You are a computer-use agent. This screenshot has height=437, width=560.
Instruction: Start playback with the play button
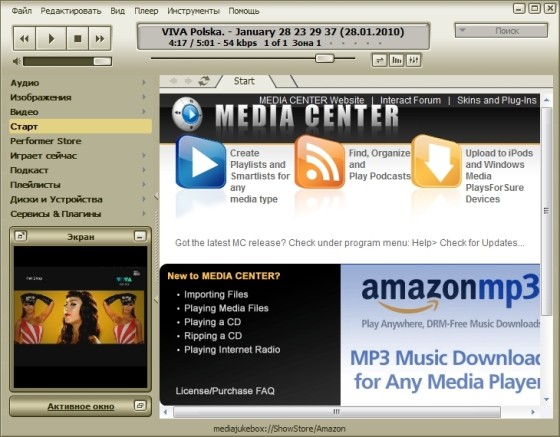(x=51, y=38)
